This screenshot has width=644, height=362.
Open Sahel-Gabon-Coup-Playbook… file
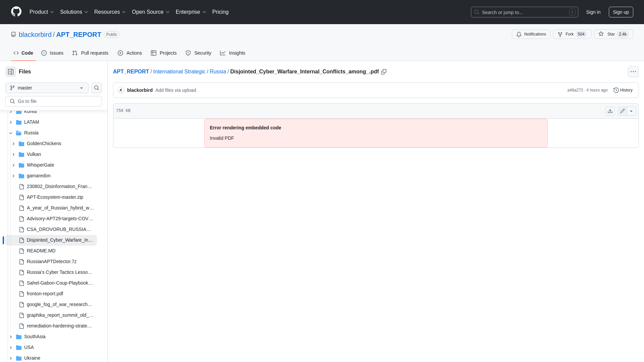click(x=60, y=283)
